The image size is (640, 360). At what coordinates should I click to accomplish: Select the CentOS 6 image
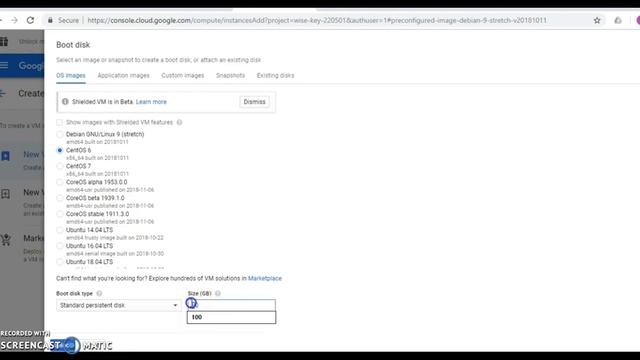60,150
